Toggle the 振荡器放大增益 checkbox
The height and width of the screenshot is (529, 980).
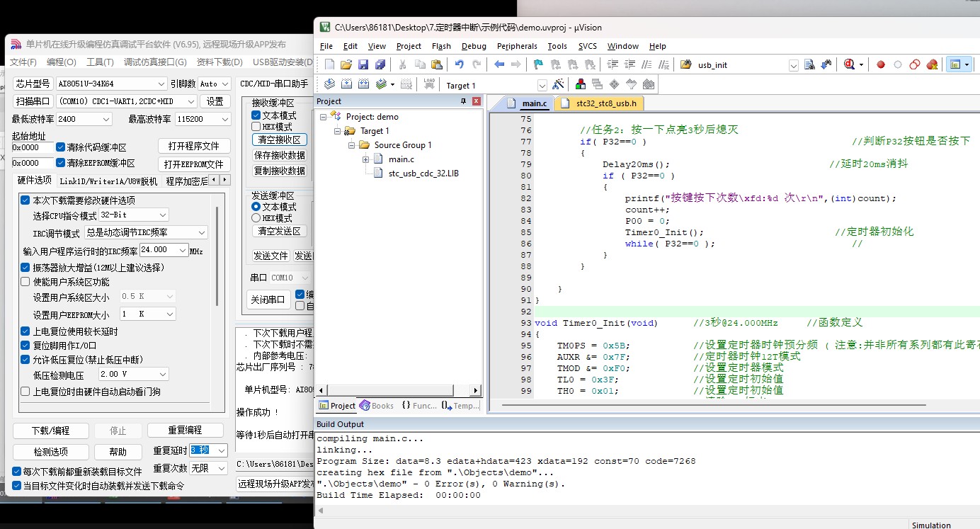[25, 268]
